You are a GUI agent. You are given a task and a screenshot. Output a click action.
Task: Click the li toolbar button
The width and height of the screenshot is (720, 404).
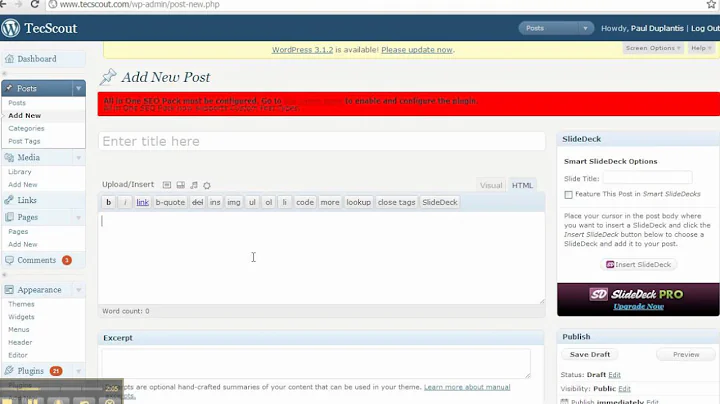click(285, 202)
